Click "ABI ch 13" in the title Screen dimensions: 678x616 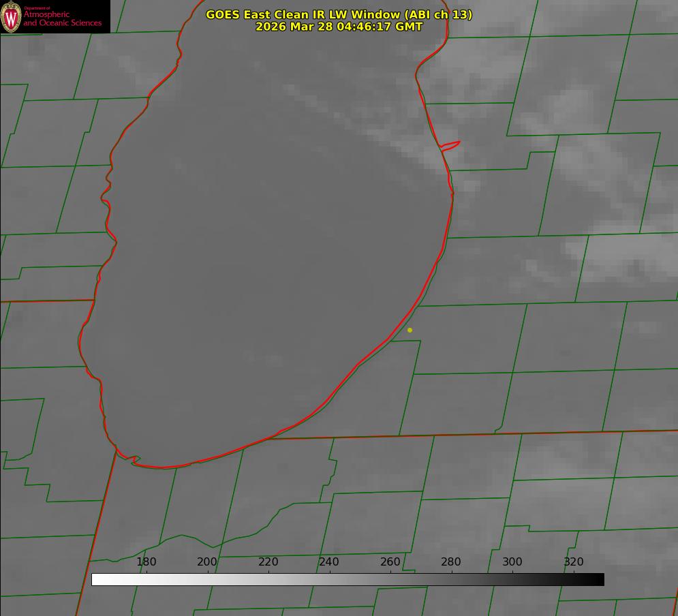pos(439,14)
